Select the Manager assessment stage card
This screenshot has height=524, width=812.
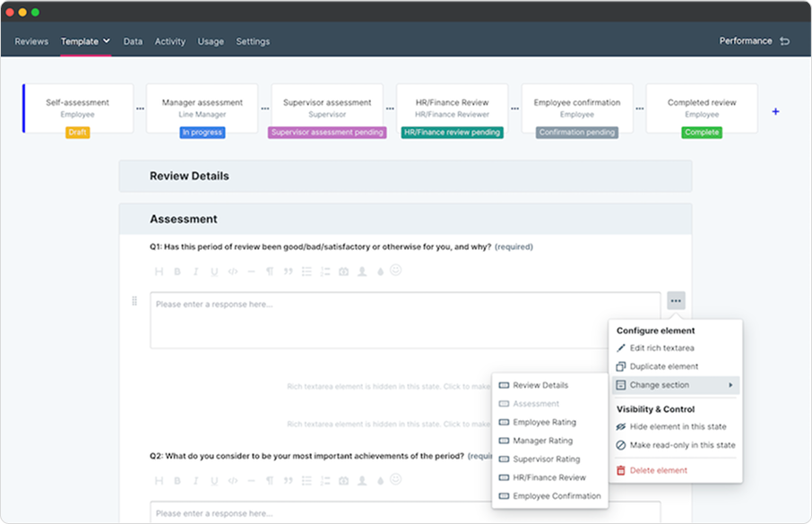click(x=202, y=108)
